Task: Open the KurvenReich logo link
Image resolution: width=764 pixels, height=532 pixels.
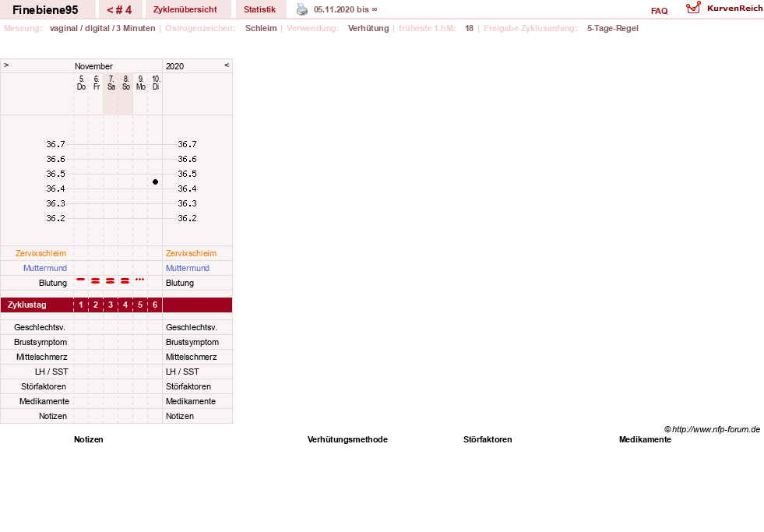Action: 724,9
